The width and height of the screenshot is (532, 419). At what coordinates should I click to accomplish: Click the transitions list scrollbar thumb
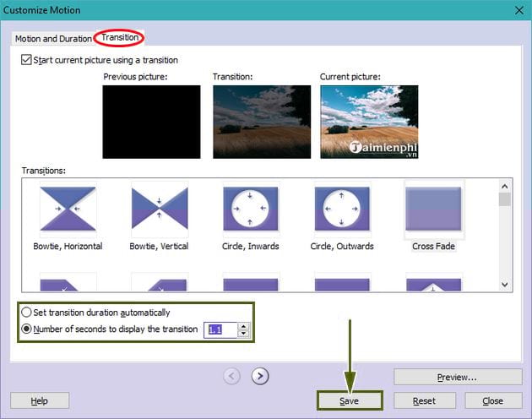504,199
